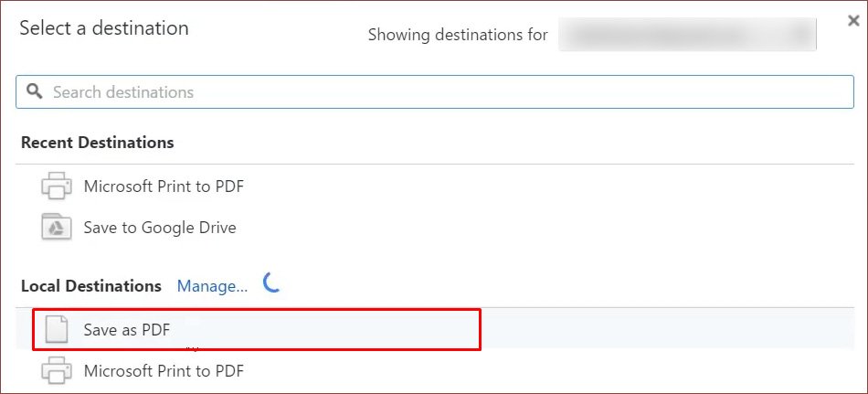Click the Recent Destinations heading
Screen dimensions: 868x394
tap(98, 143)
